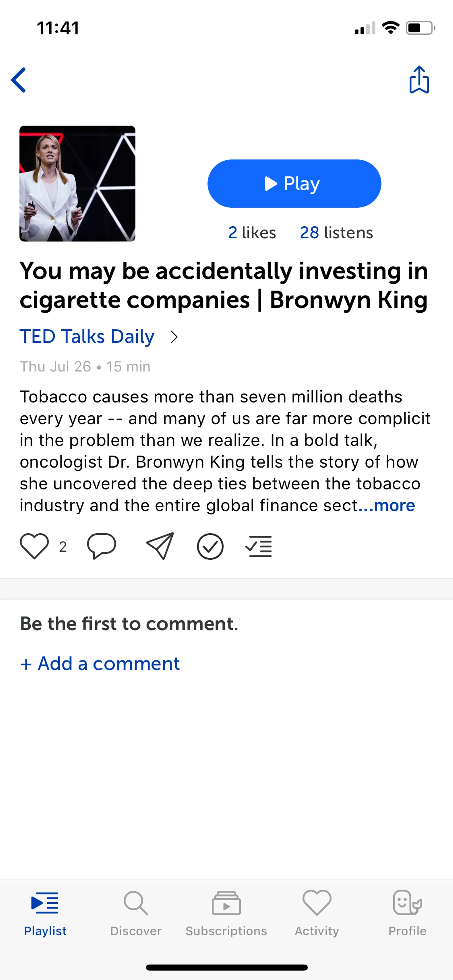Send episode using paper plane icon
Viewport: 453px width, 980px height.
click(x=160, y=546)
